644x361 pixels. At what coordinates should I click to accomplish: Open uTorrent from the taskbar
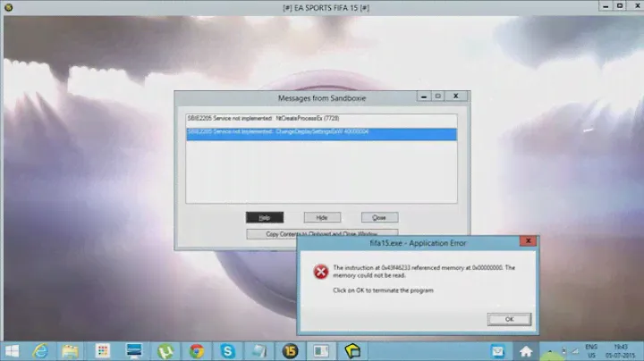165,349
